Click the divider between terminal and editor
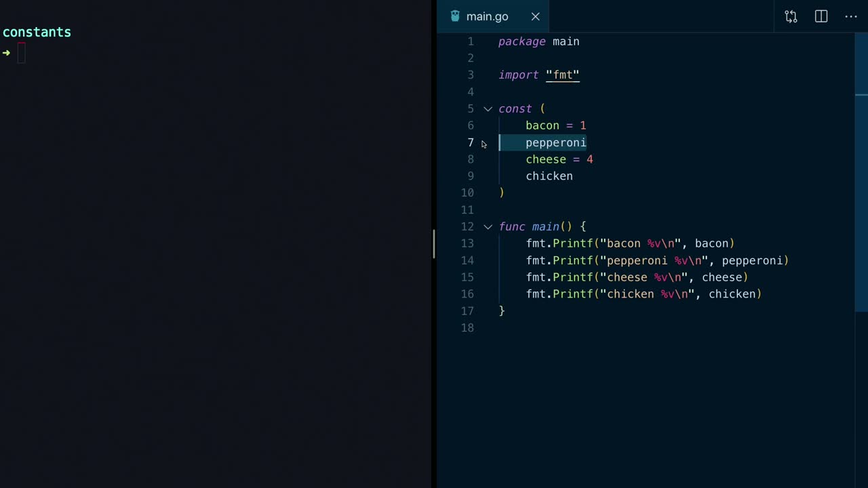 [x=434, y=244]
